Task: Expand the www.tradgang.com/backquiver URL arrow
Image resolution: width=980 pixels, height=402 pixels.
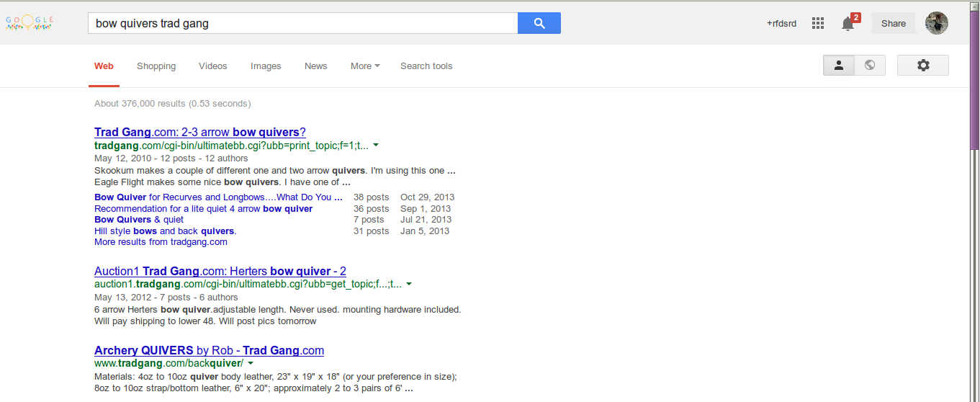Action: (x=251, y=363)
